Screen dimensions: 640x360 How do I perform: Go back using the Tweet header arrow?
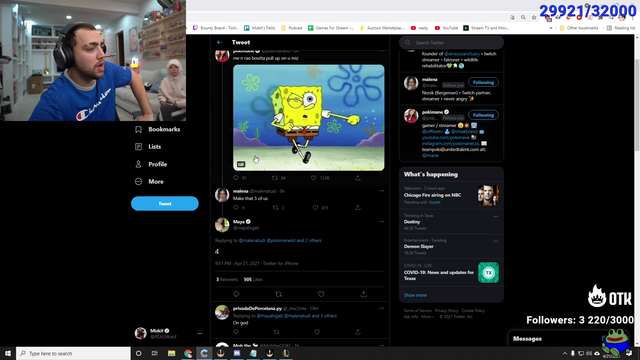coord(219,42)
